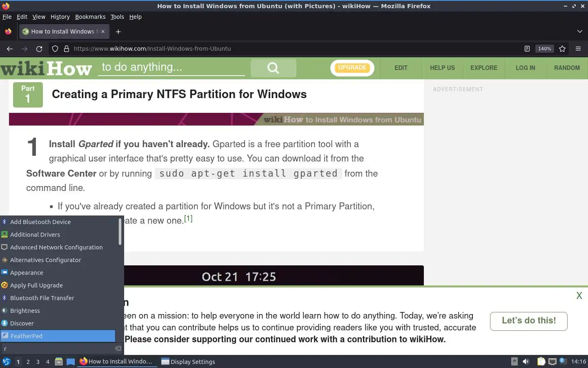Open footnote reference [1]
The width and height of the screenshot is (588, 368).
188,218
